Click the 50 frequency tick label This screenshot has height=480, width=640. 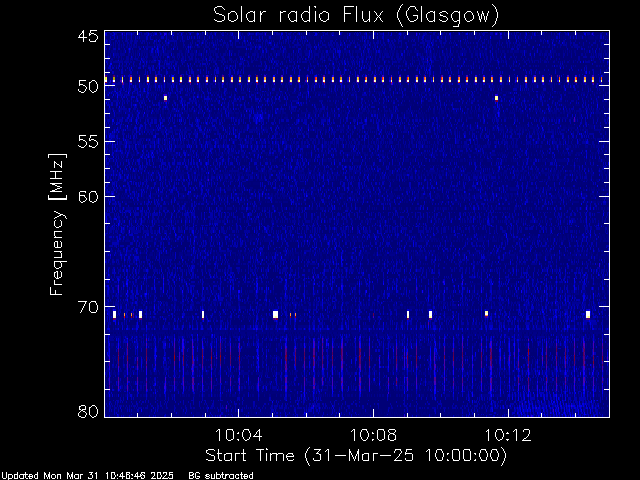[x=88, y=86]
